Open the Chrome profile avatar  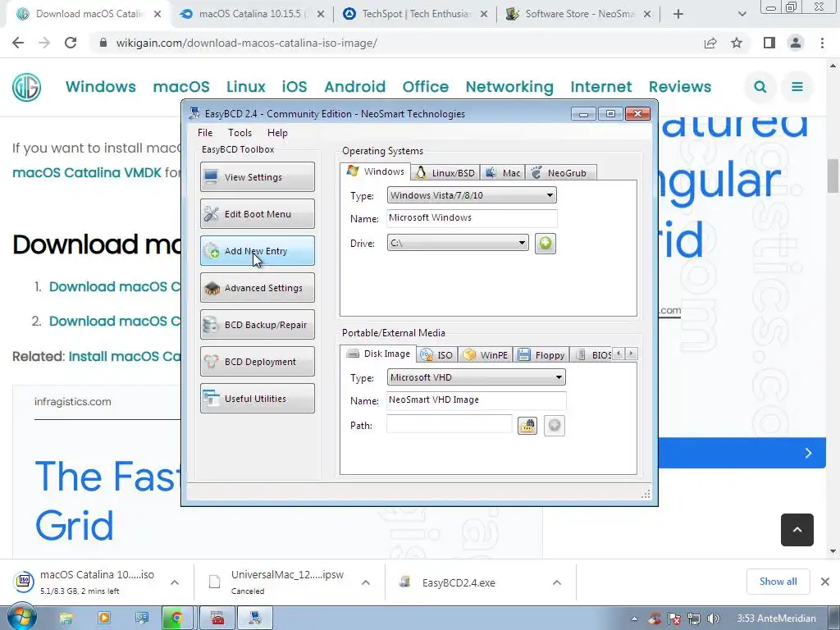tap(796, 43)
